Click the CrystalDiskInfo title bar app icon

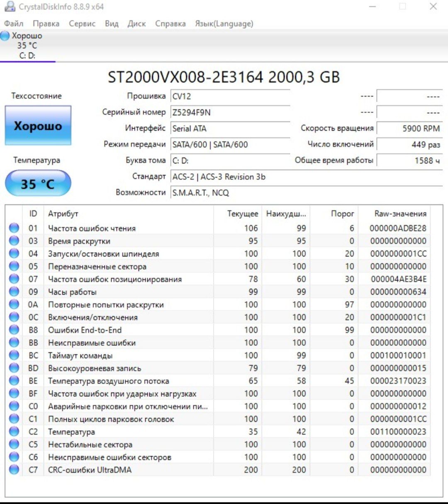[10, 7]
